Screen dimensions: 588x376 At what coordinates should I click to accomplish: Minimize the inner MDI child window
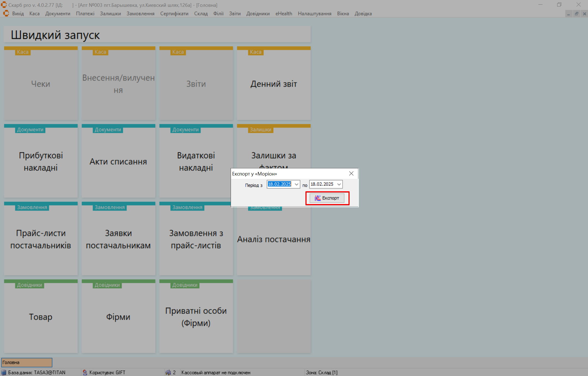(x=568, y=14)
